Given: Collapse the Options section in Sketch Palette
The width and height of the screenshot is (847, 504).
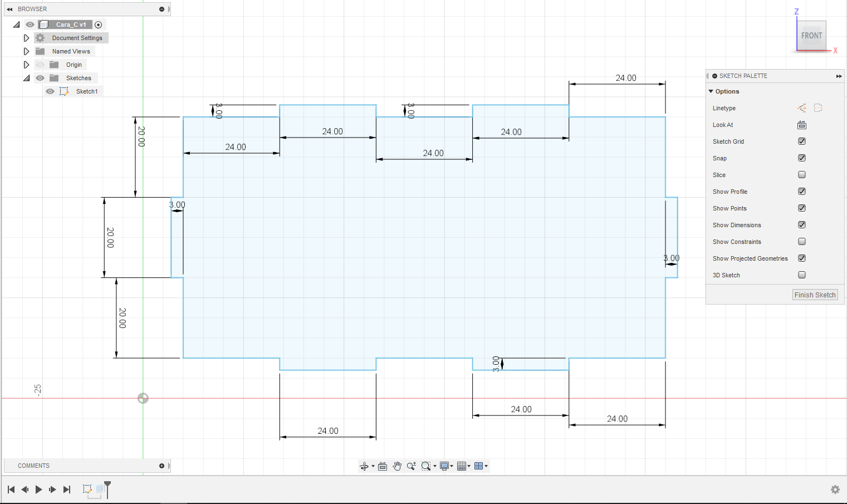Looking at the screenshot, I should 711,91.
